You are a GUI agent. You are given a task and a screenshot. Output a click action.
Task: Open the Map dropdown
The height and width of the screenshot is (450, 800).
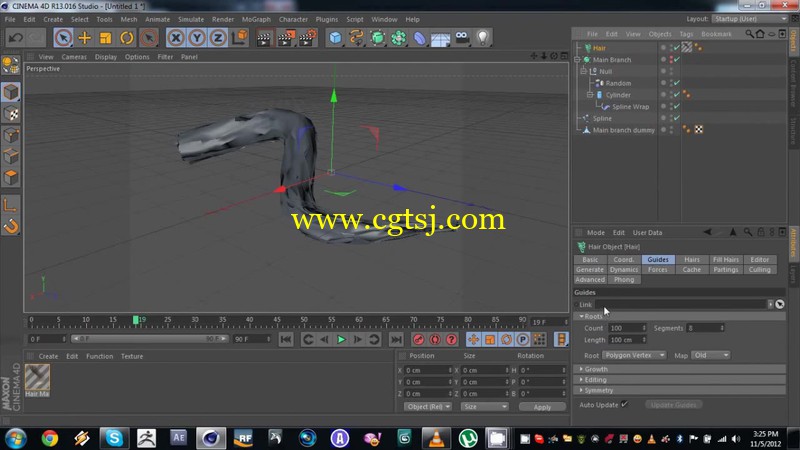tap(710, 355)
